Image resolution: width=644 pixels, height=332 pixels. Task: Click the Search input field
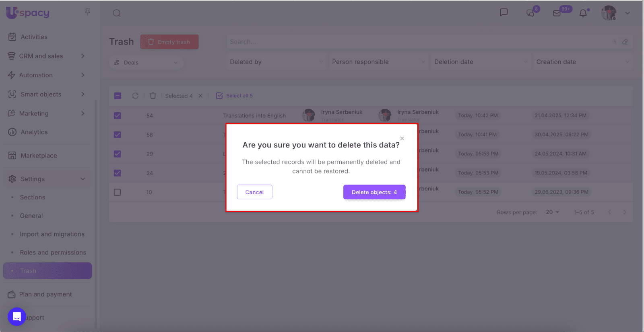[x=419, y=42]
